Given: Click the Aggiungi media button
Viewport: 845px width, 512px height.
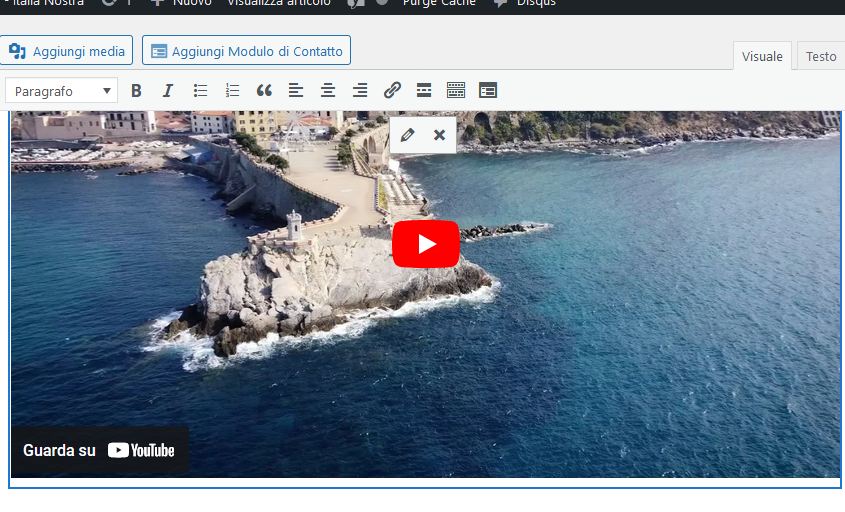Looking at the screenshot, I should tap(67, 51).
